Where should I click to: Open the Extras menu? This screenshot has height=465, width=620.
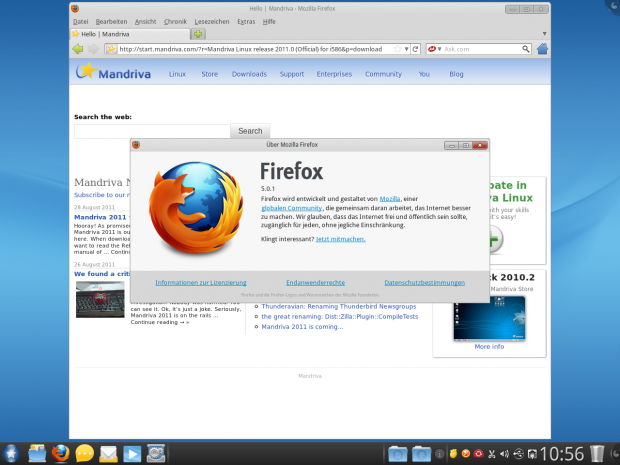pyautogui.click(x=246, y=22)
